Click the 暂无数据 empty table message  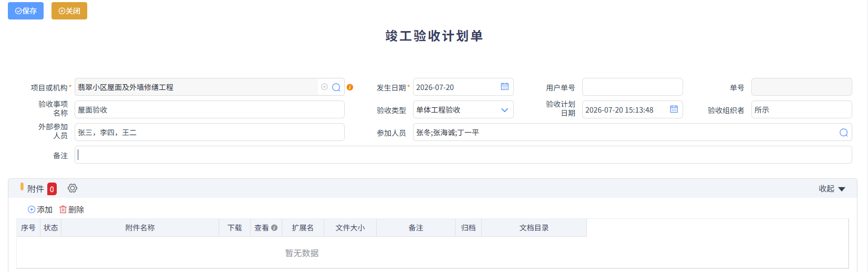pos(302,253)
